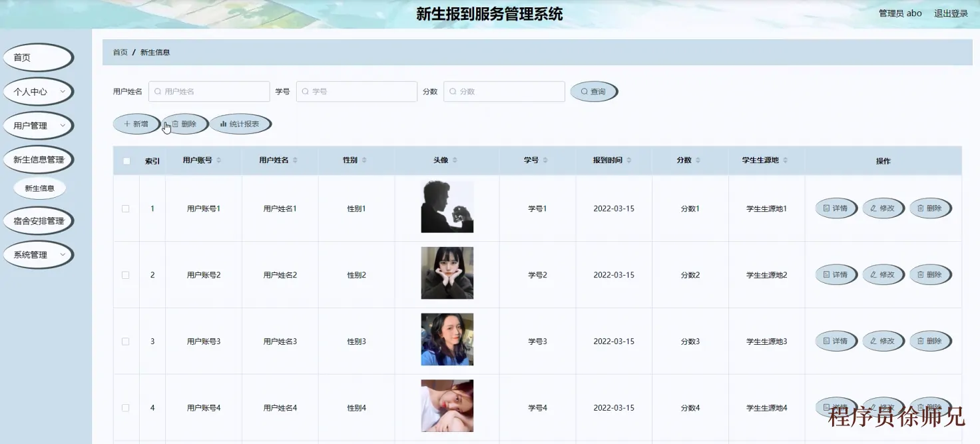Select the 新生信息 submenu item

coord(39,188)
